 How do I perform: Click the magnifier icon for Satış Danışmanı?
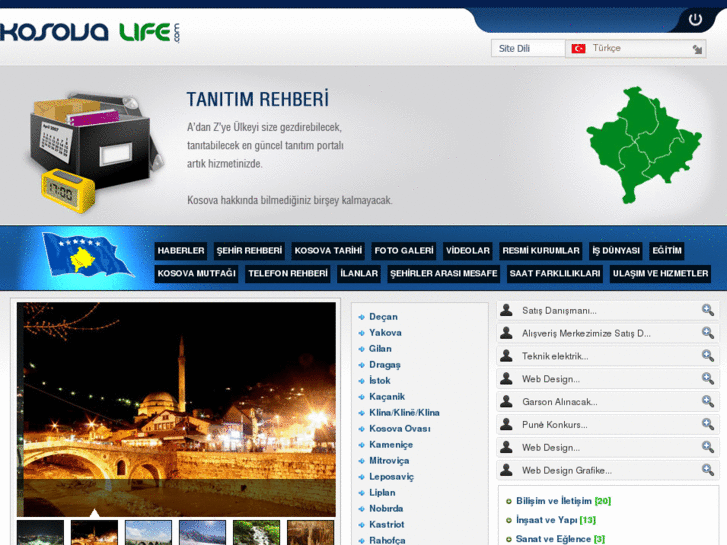(x=708, y=310)
